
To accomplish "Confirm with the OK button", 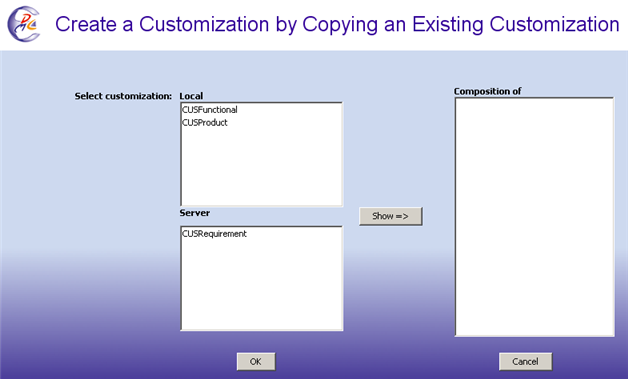I will (256, 361).
